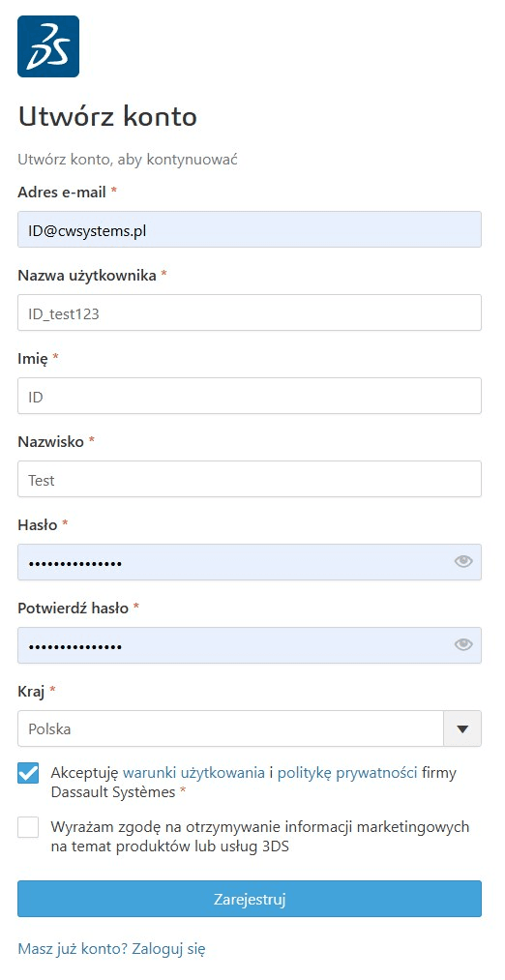
Task: Focus the Adres e-mail input field
Action: 250,229
